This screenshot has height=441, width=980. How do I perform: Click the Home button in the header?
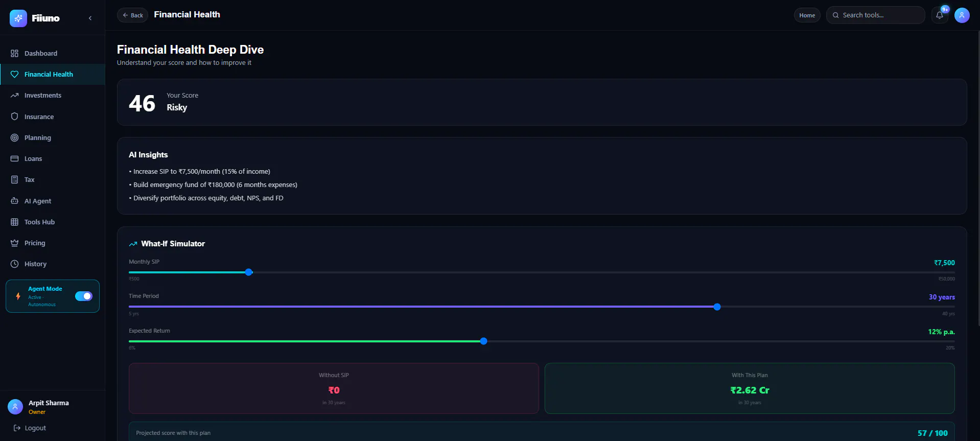pos(807,15)
